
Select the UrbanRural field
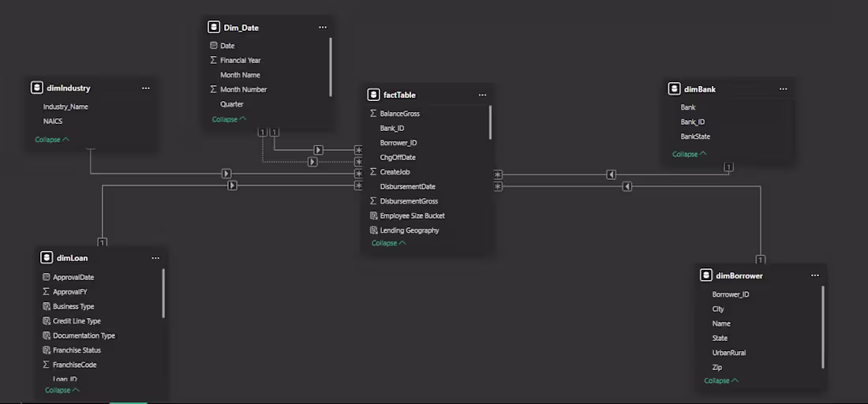(729, 353)
